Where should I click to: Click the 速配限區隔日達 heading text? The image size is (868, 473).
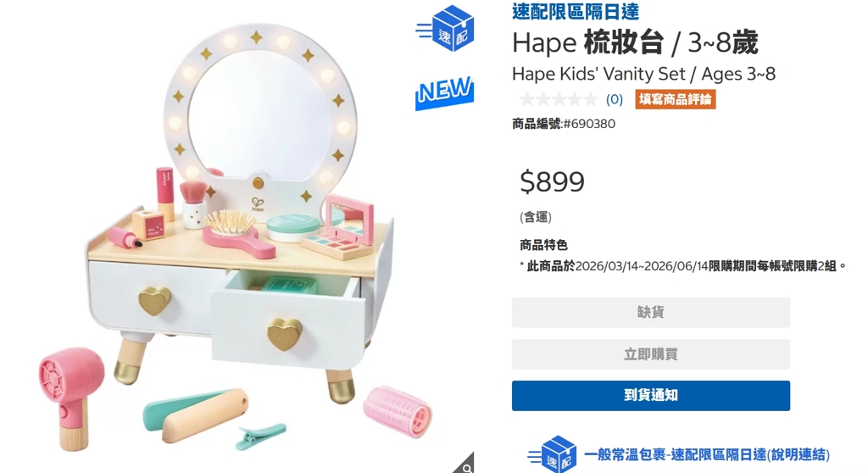[576, 11]
